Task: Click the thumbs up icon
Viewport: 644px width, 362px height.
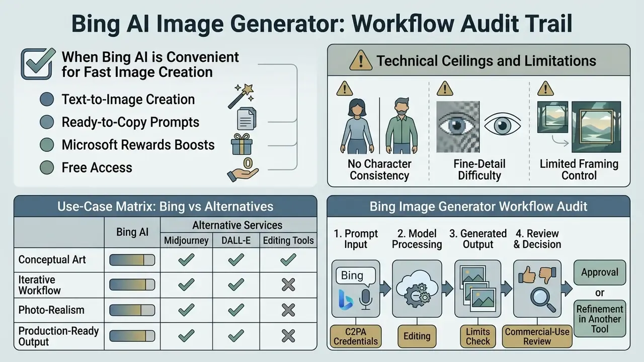Action: point(527,275)
